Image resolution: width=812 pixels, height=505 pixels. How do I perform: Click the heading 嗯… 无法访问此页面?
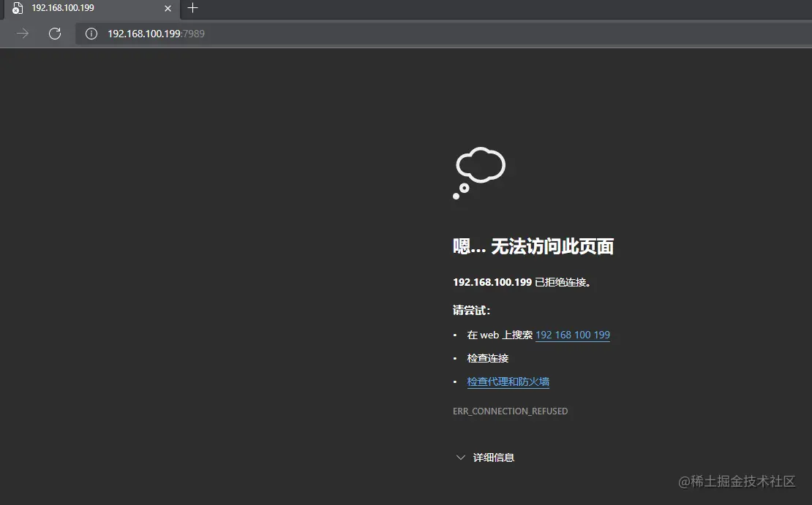click(533, 246)
